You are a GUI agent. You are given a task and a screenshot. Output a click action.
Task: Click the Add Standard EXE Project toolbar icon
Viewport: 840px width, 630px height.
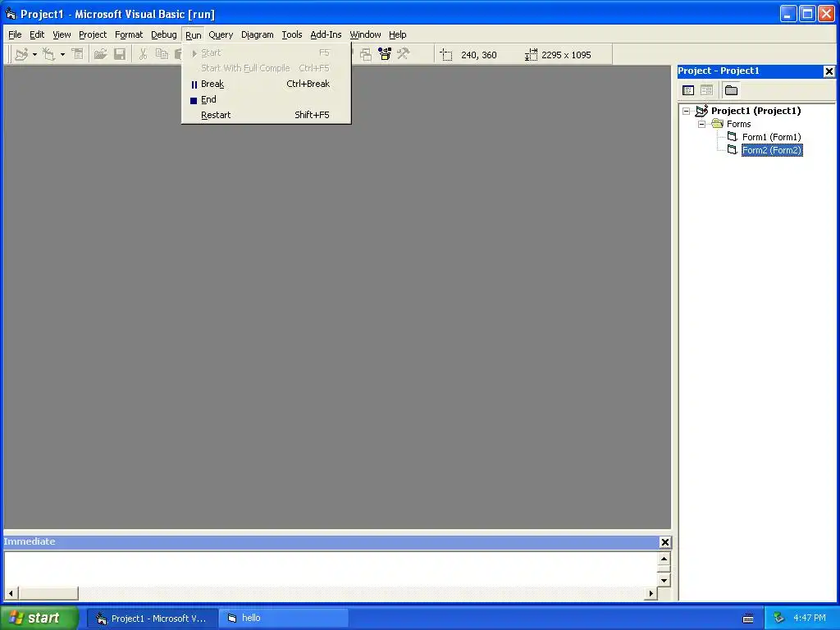point(21,54)
